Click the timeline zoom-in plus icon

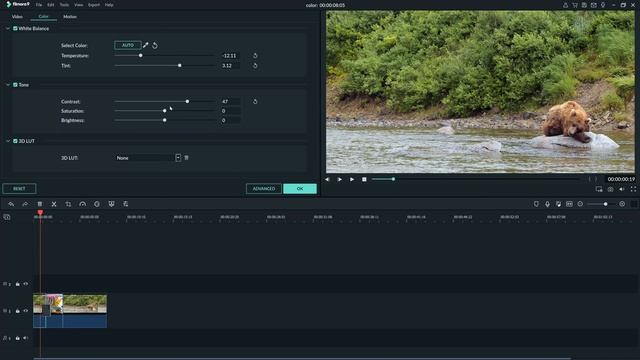pyautogui.click(x=622, y=204)
